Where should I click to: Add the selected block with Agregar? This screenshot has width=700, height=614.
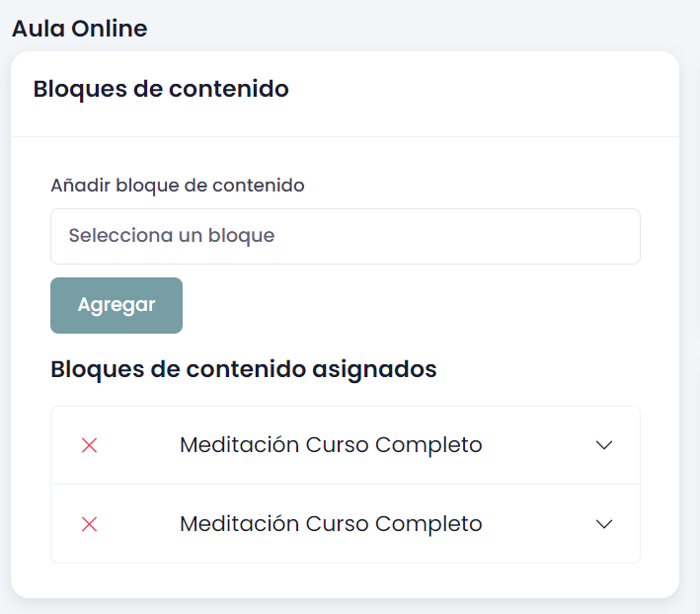[x=117, y=305]
